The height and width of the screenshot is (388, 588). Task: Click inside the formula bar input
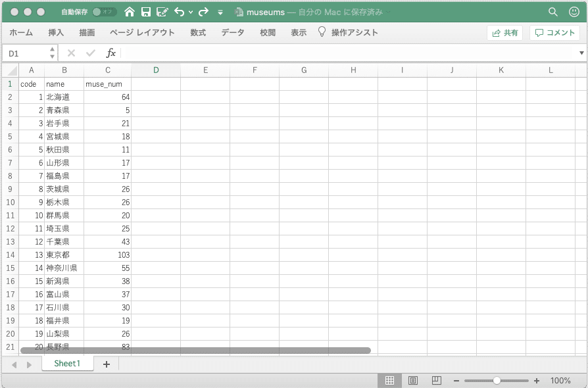click(349, 53)
